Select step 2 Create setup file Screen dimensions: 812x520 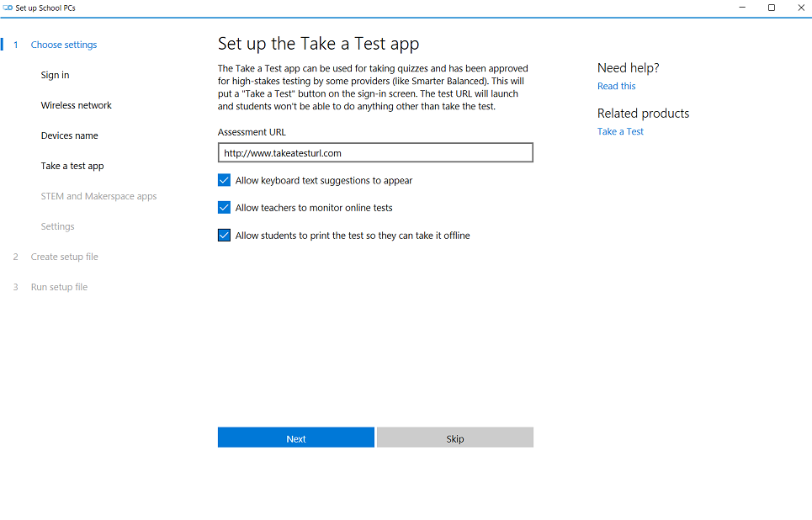click(64, 257)
